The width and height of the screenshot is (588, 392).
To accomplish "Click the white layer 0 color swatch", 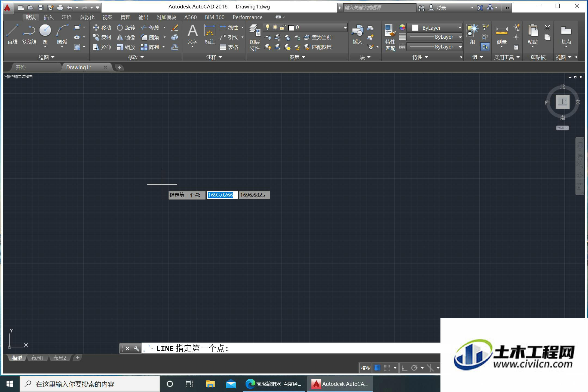I will 291,27.
